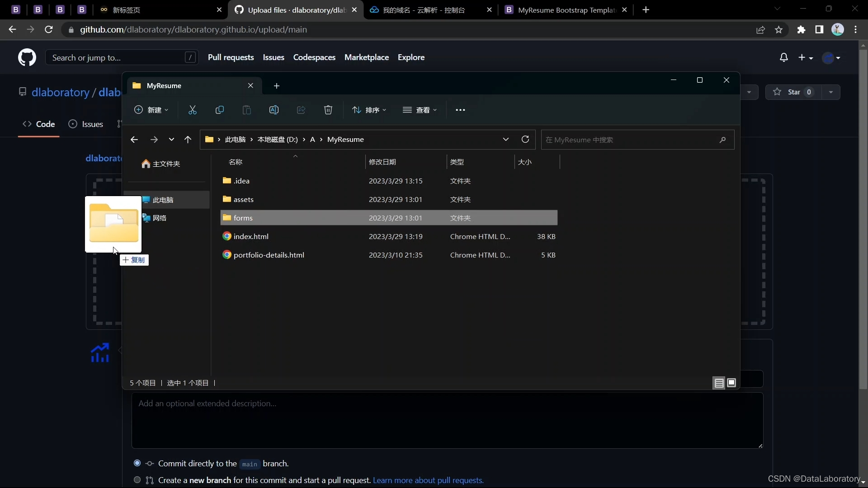This screenshot has width=868, height=488.
Task: Open Explorer's more options ellipsis
Action: coord(460,110)
